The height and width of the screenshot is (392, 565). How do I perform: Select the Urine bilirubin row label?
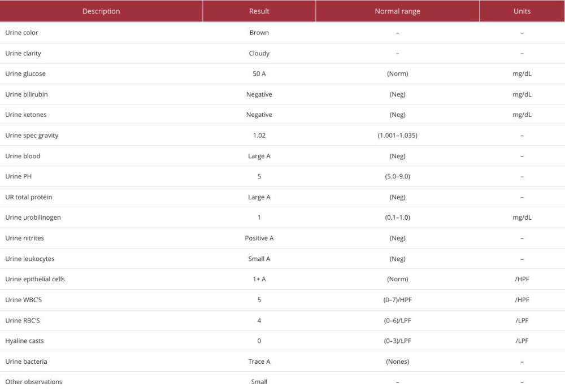click(x=27, y=94)
